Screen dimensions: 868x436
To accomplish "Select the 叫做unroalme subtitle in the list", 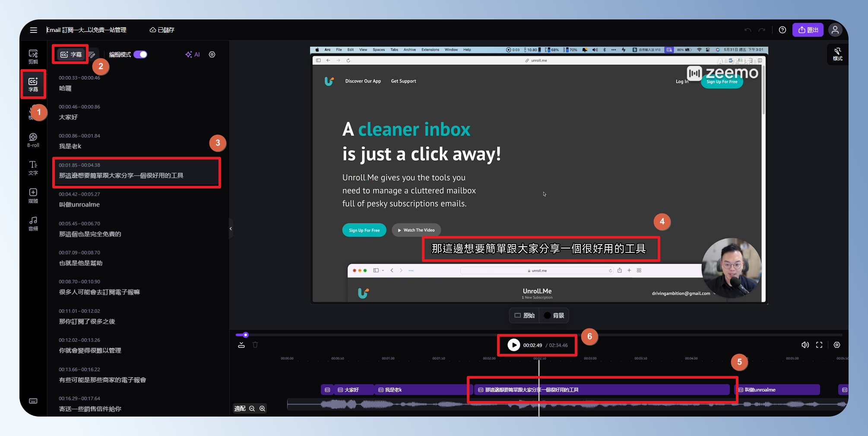I will pos(79,204).
